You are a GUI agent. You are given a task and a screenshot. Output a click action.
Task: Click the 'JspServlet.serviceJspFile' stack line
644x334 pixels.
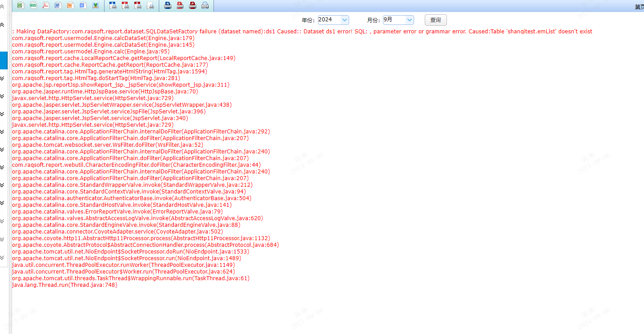coord(109,112)
